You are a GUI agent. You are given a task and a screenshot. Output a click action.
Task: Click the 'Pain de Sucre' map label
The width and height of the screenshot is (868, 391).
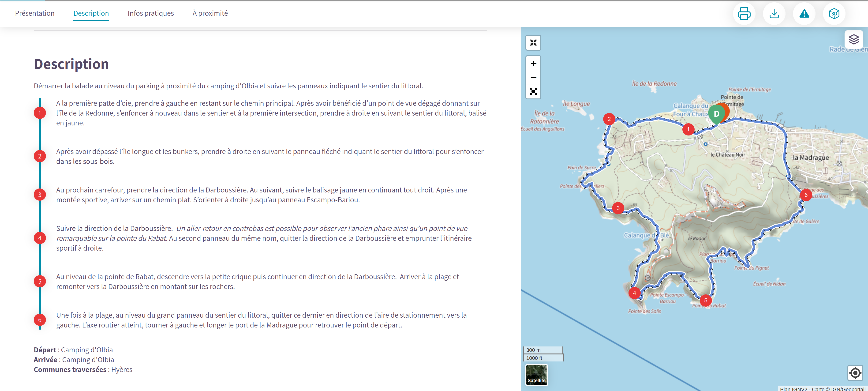click(x=582, y=168)
